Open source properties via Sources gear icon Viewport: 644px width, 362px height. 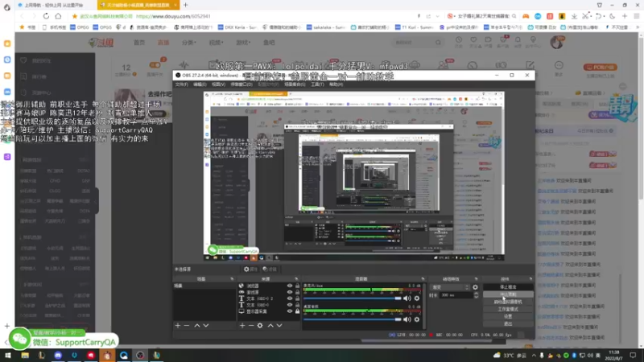[x=260, y=326]
